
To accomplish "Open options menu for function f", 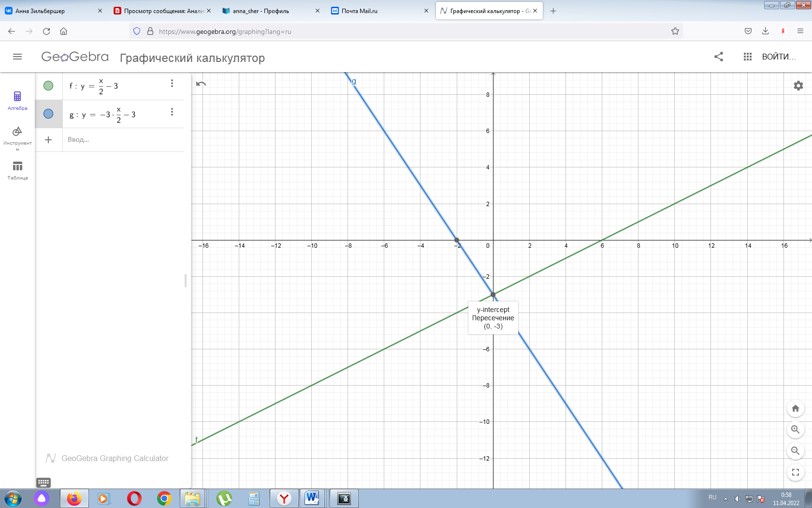I will pos(172,83).
